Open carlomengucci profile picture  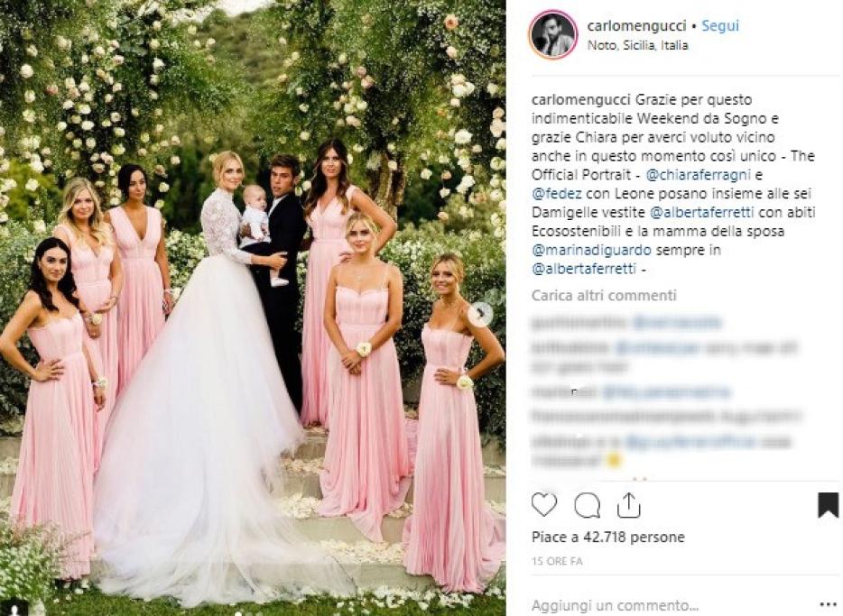(553, 34)
